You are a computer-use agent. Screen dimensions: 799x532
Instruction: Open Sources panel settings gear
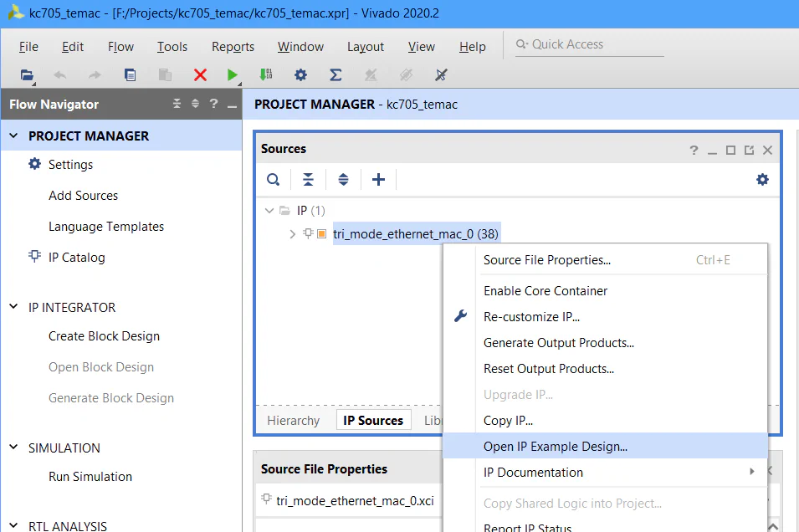(x=762, y=180)
